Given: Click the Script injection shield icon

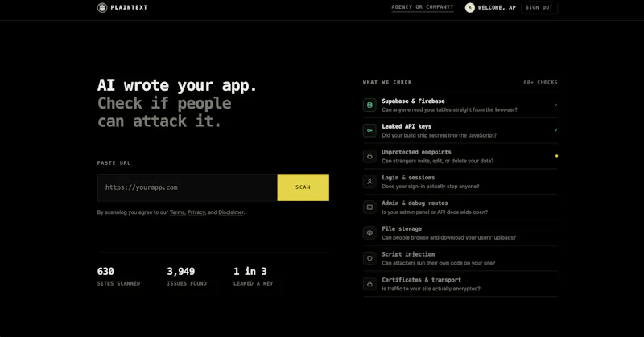Looking at the screenshot, I should point(369,258).
